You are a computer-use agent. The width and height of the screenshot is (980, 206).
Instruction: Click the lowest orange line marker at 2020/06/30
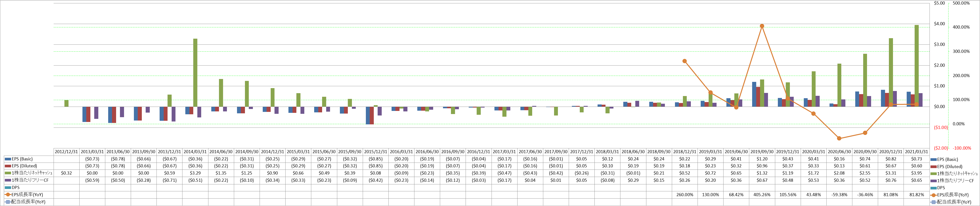click(x=839, y=138)
